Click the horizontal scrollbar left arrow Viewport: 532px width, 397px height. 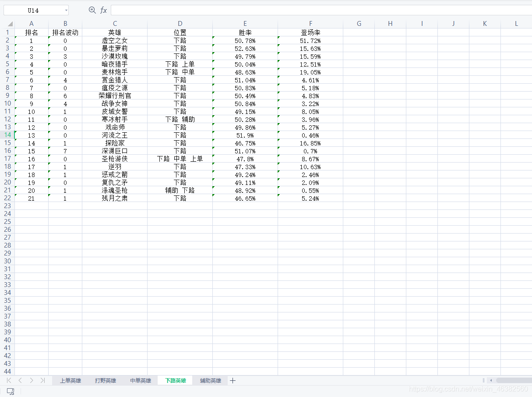491,380
